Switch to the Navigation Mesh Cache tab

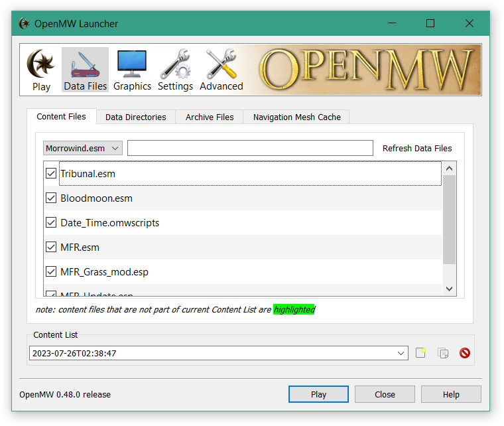tap(296, 117)
